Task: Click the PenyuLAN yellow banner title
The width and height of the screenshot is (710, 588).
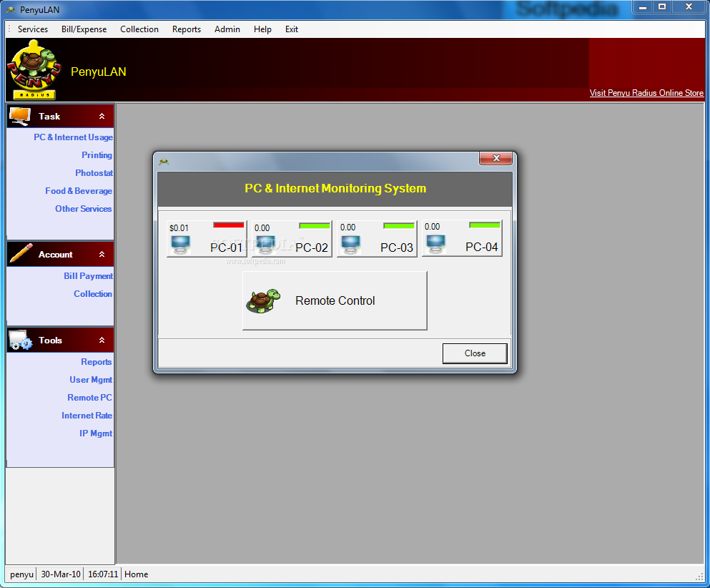Action: click(98, 72)
